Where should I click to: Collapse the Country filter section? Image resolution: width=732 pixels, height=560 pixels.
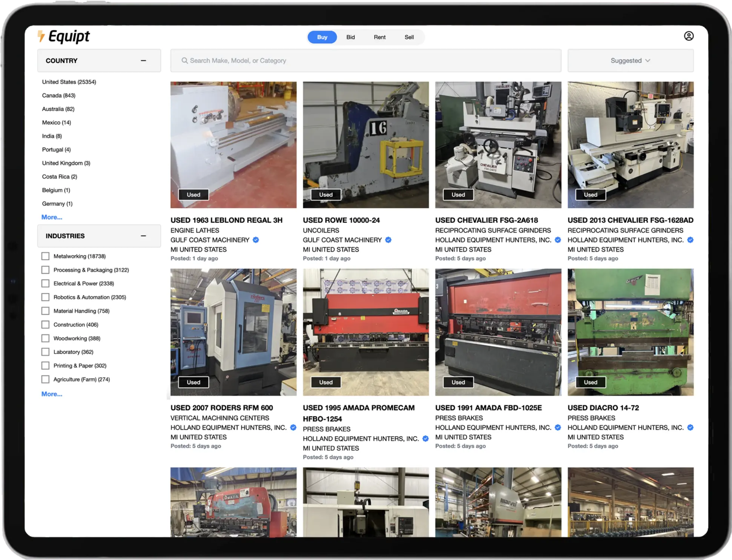(x=143, y=61)
